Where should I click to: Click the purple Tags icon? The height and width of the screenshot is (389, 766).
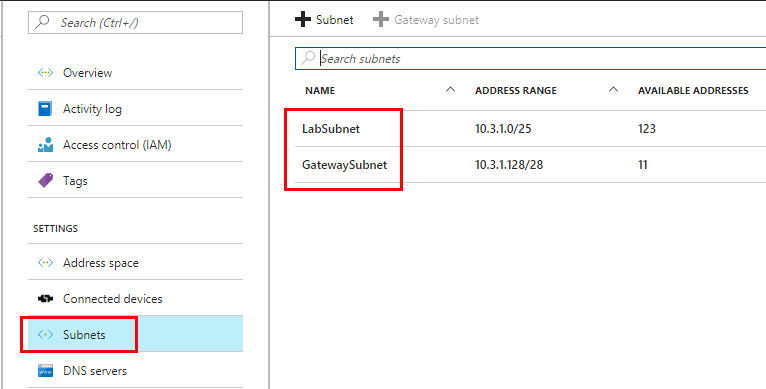click(x=45, y=181)
